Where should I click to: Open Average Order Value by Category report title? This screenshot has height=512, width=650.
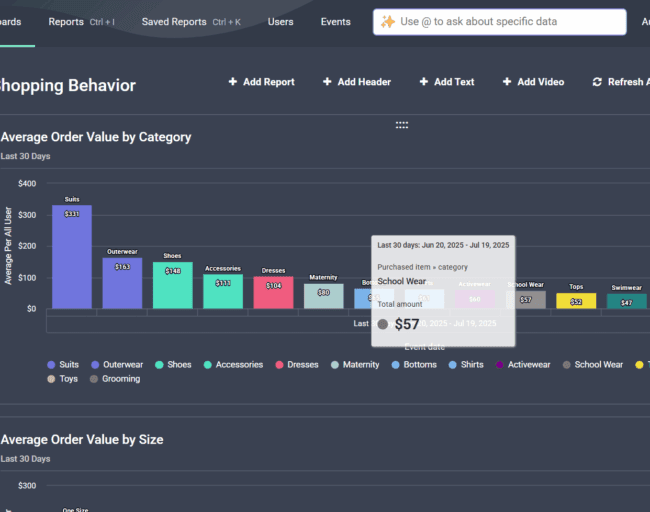click(x=96, y=137)
